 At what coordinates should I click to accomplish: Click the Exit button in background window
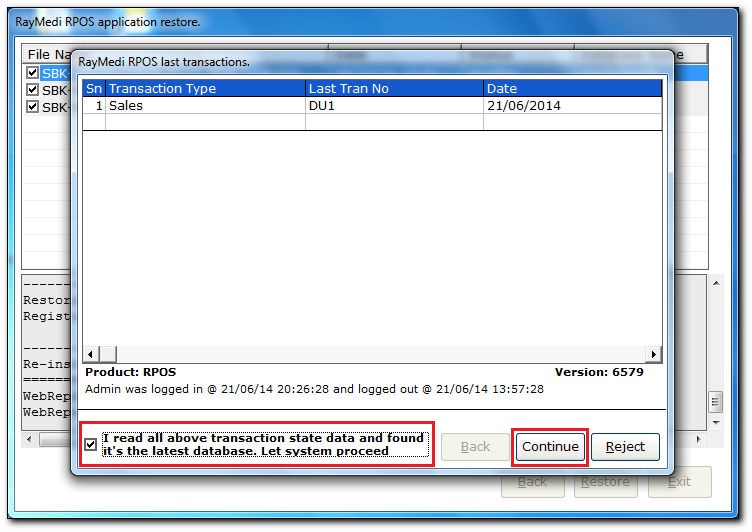(680, 482)
